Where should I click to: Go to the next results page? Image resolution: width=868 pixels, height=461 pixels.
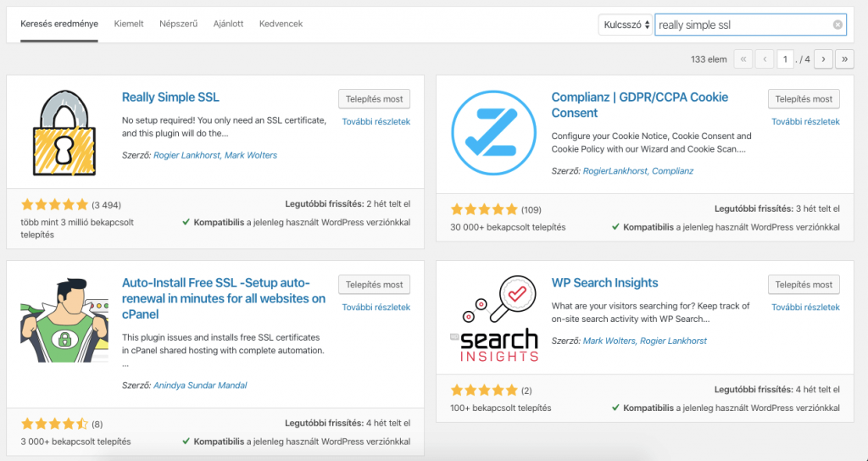pyautogui.click(x=823, y=58)
